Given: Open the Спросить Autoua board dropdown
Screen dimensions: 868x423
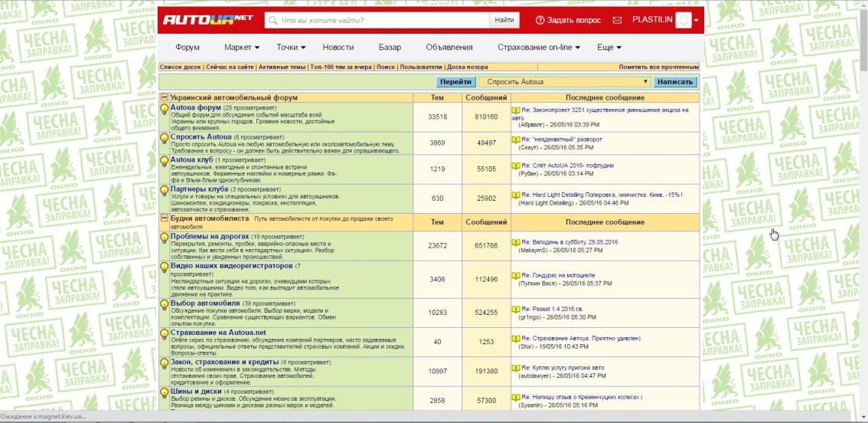Looking at the screenshot, I should 566,82.
